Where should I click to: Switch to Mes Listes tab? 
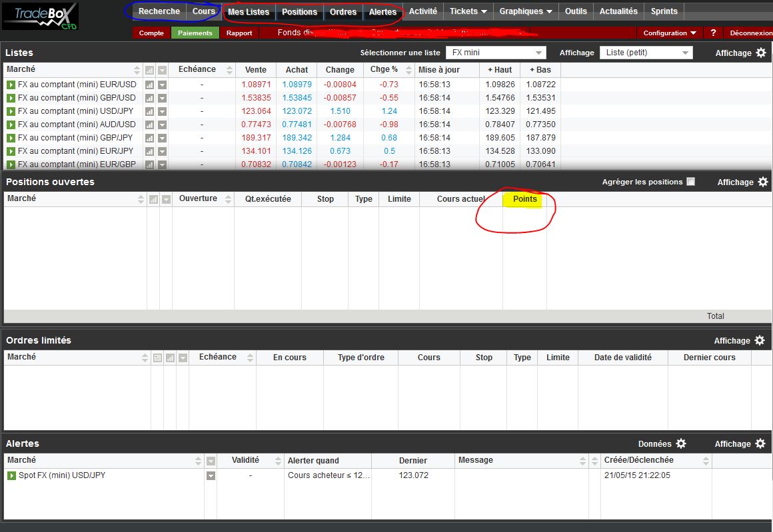pyautogui.click(x=249, y=12)
